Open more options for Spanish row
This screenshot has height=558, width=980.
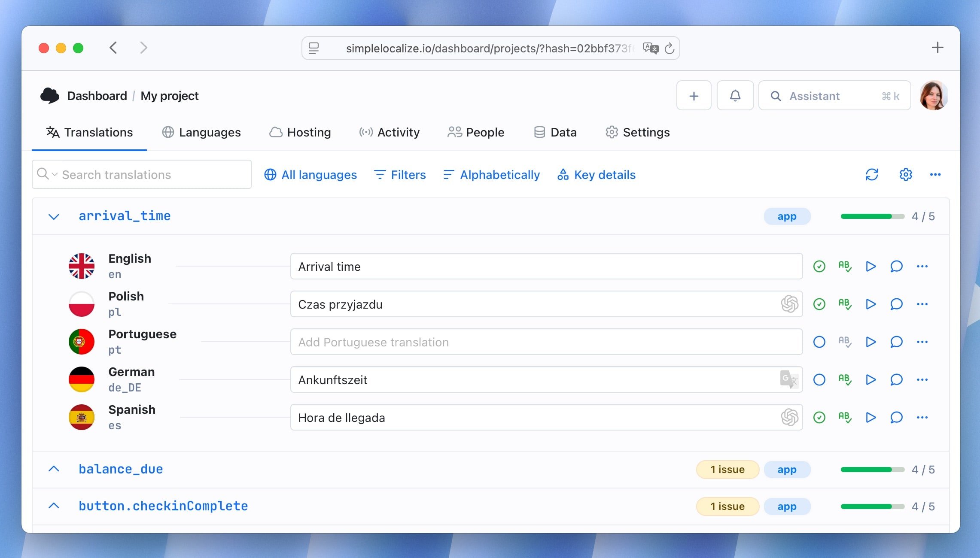click(x=922, y=417)
